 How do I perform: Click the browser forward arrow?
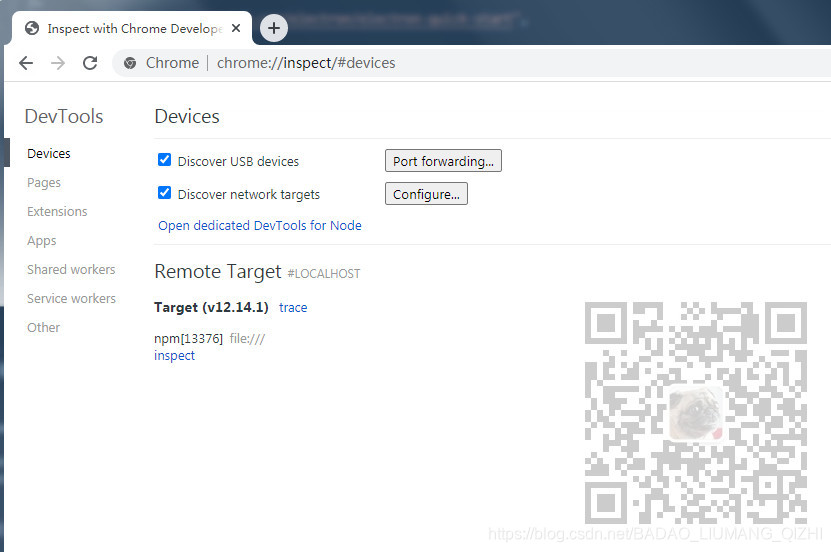click(x=58, y=63)
